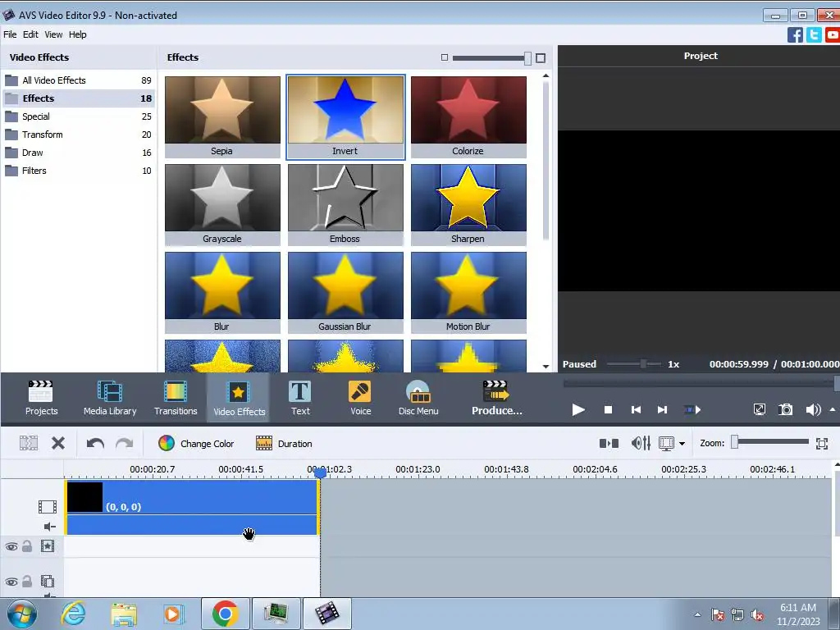Toggle visibility eye of video effects track

coord(11,546)
